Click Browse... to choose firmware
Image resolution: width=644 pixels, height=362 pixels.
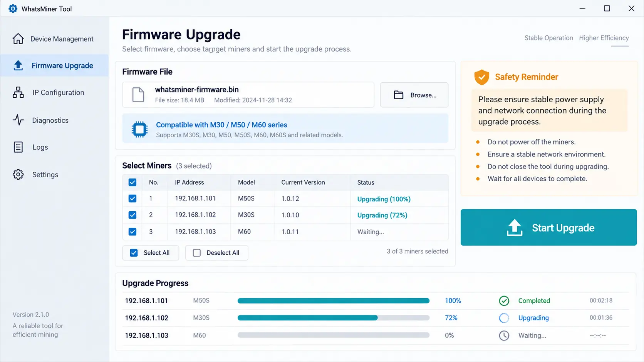(x=414, y=95)
